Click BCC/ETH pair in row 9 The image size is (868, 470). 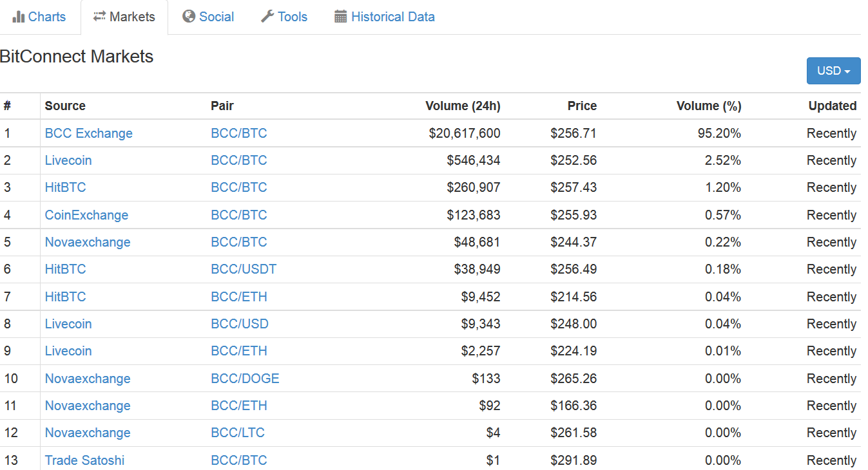pyautogui.click(x=239, y=351)
